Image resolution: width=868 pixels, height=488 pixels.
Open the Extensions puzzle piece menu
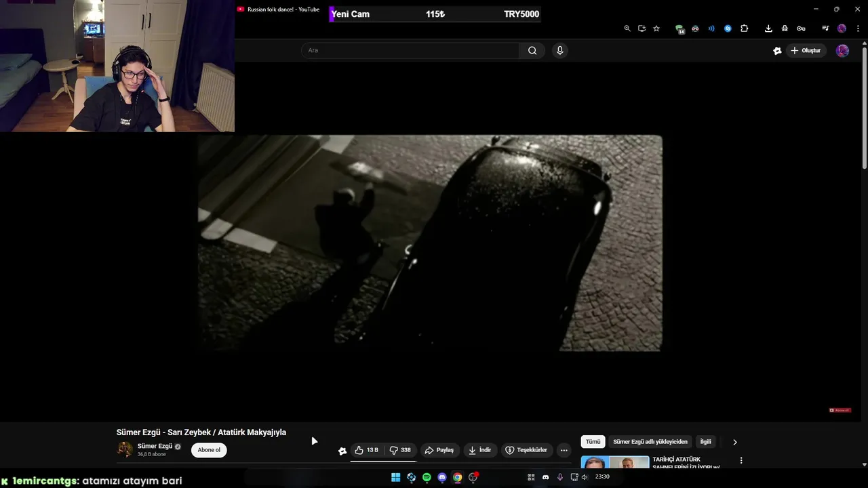[x=745, y=28]
